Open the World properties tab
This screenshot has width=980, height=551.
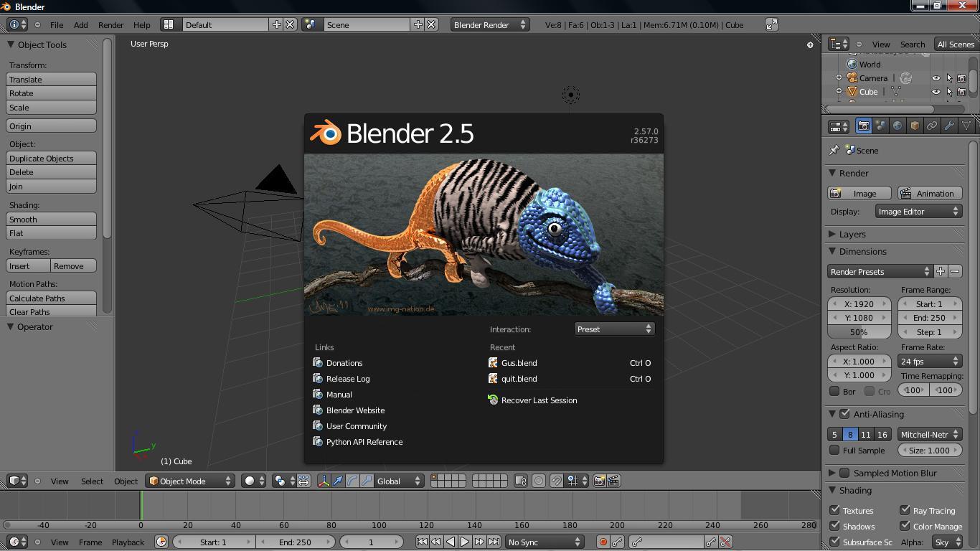(x=897, y=126)
